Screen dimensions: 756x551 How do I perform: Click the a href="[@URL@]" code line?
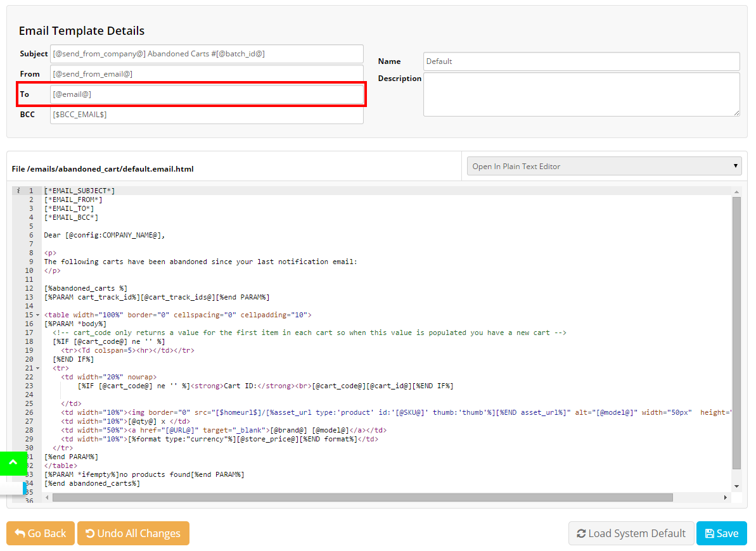[224, 431]
